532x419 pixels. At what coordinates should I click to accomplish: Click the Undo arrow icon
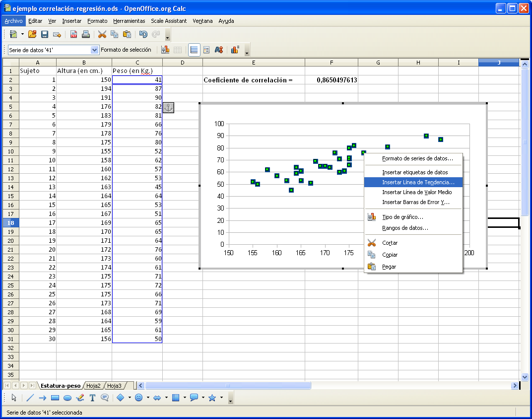point(143,34)
